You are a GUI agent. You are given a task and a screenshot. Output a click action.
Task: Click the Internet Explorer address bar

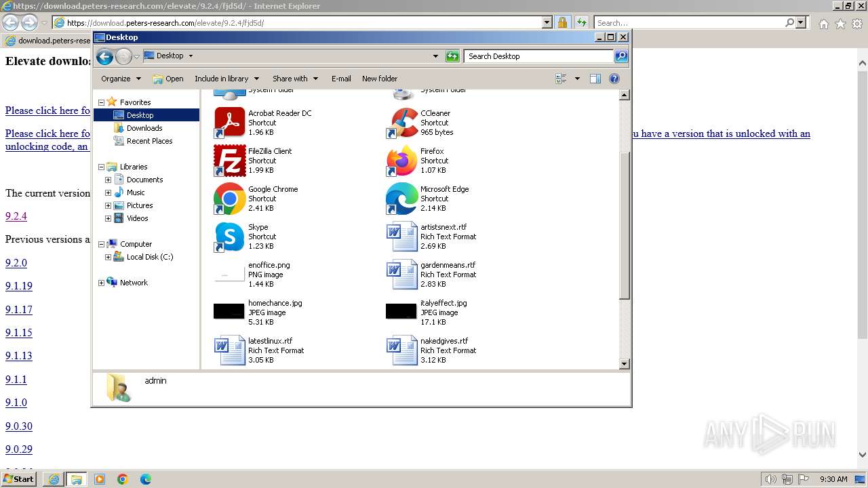[x=303, y=22]
